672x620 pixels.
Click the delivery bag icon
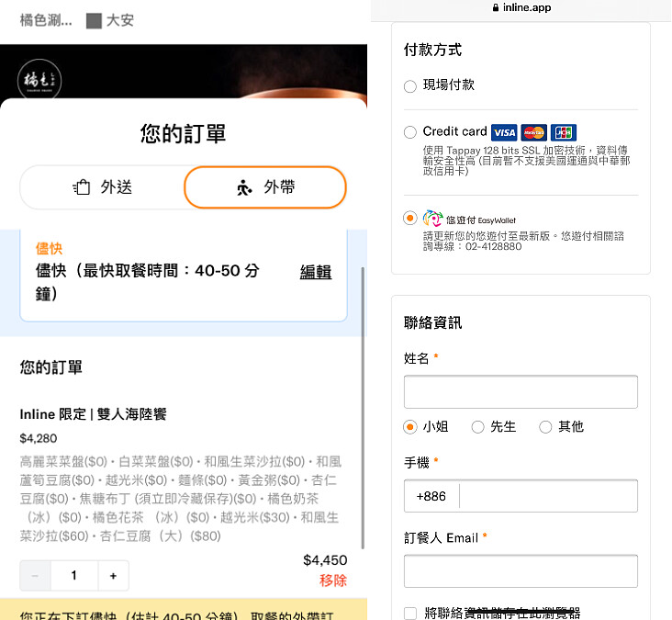tap(82, 187)
